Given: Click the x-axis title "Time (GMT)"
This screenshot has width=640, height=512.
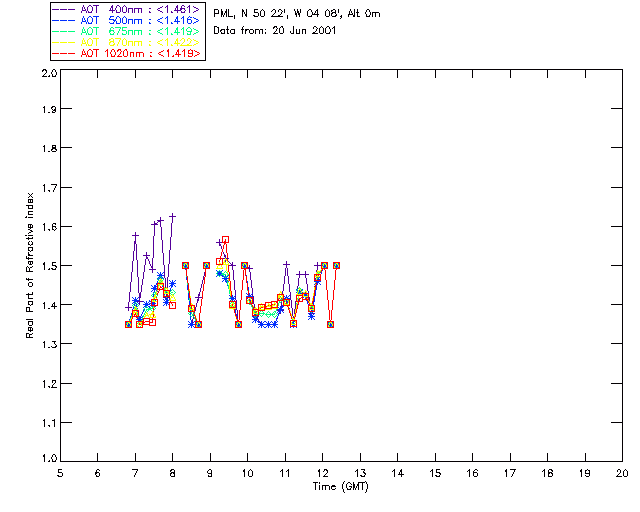Looking at the screenshot, I should pyautogui.click(x=341, y=487).
